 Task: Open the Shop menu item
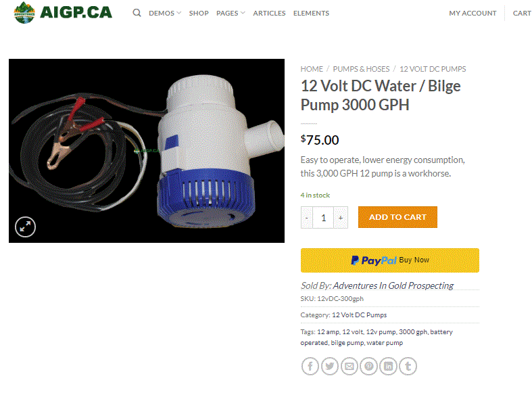pos(199,13)
